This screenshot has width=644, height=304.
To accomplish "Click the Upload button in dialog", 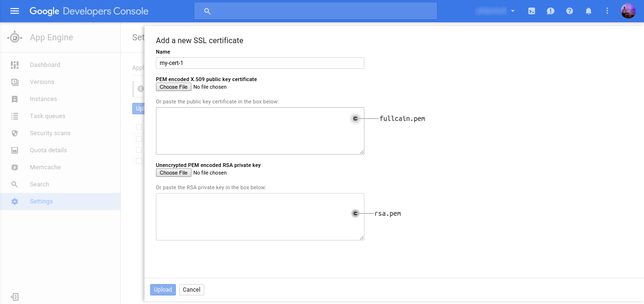I will pyautogui.click(x=163, y=290).
